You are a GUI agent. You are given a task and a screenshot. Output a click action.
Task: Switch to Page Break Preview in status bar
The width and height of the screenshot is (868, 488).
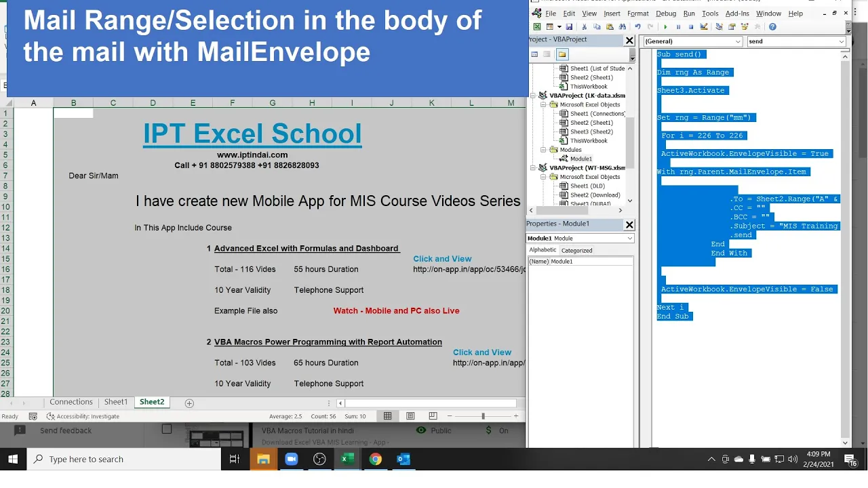point(433,416)
